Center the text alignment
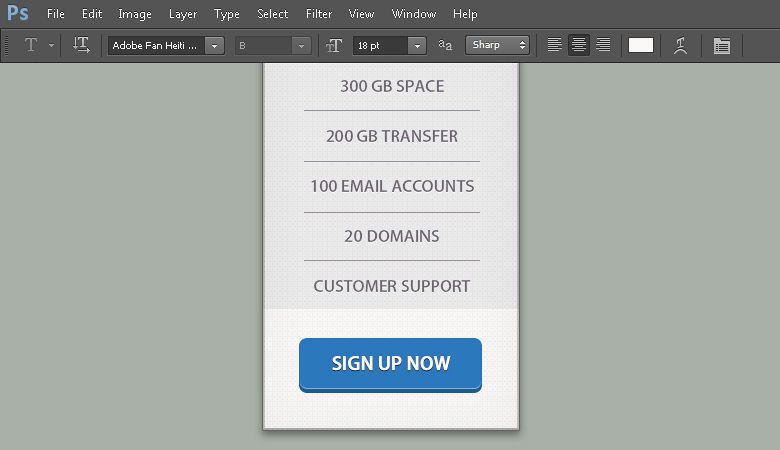Screen dimensions: 780x450 pyautogui.click(x=578, y=45)
